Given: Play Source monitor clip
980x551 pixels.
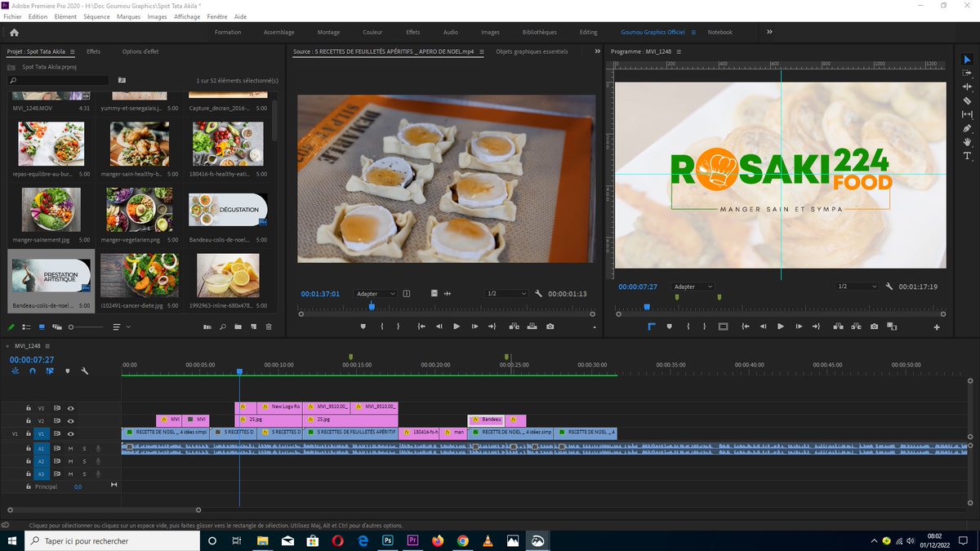Looking at the screenshot, I should click(457, 327).
